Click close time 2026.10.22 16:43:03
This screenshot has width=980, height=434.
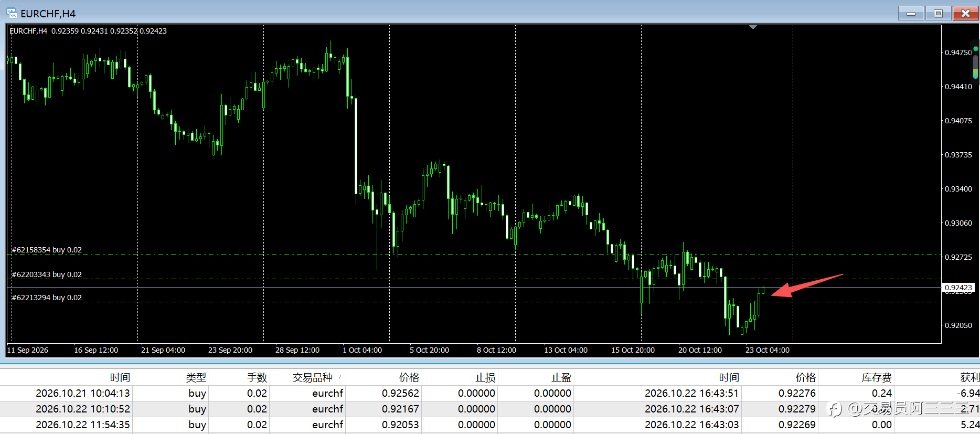691,425
